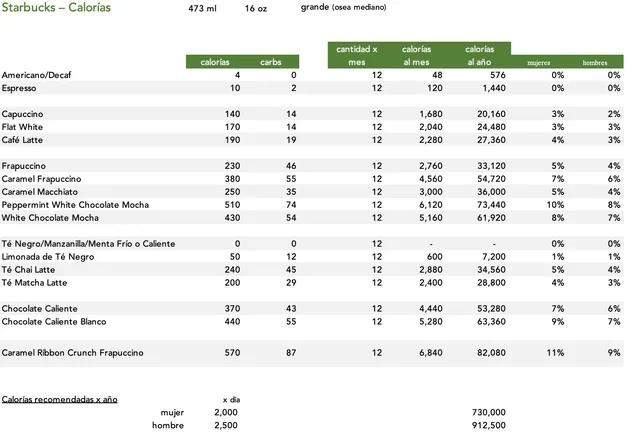The width and height of the screenshot is (640, 438).
Task: Select yearly calories 73,440
Action: [x=491, y=205]
